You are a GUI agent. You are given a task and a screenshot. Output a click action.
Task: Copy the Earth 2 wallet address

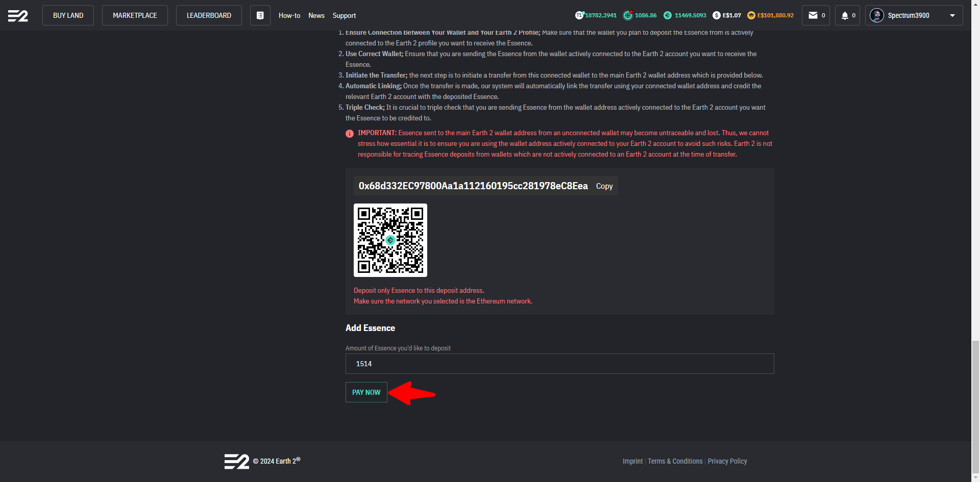coord(604,186)
